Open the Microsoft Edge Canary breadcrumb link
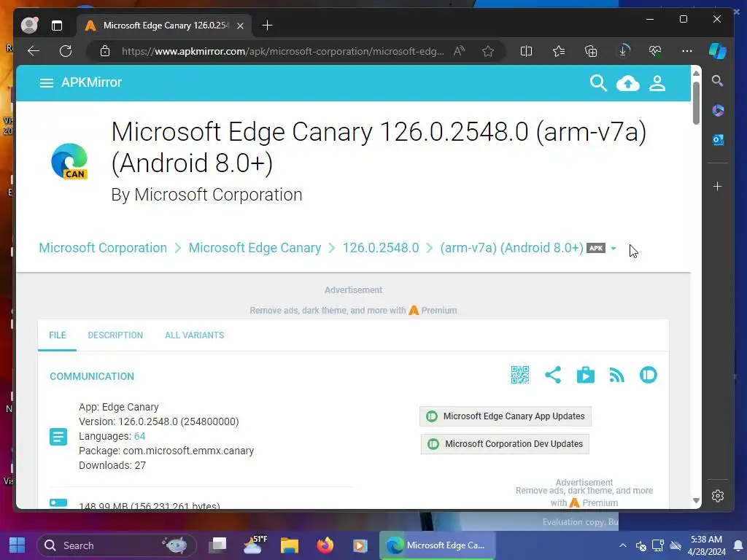 (255, 248)
